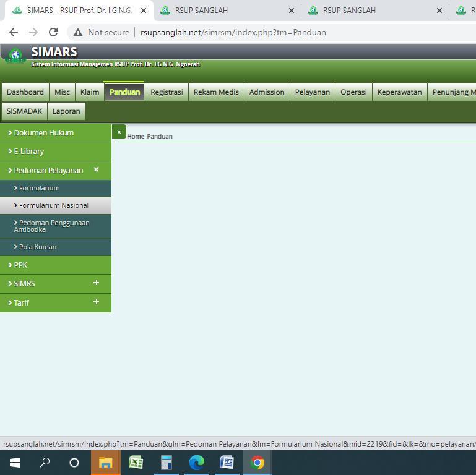The width and height of the screenshot is (476, 475).
Task: Open Chrome from the taskbar
Action: [x=257, y=463]
